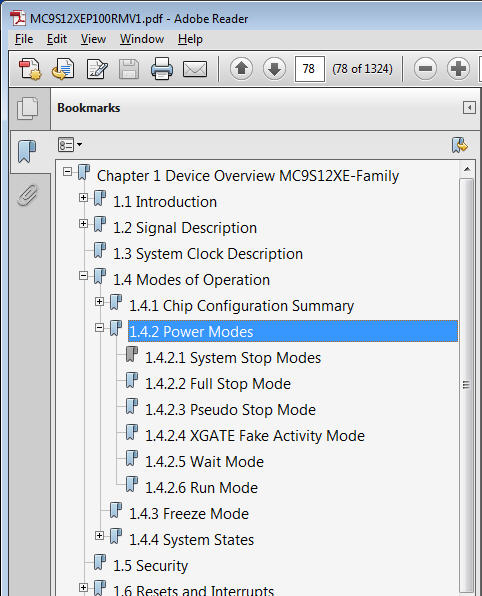
Task: Go to next page with down arrow
Action: click(274, 69)
